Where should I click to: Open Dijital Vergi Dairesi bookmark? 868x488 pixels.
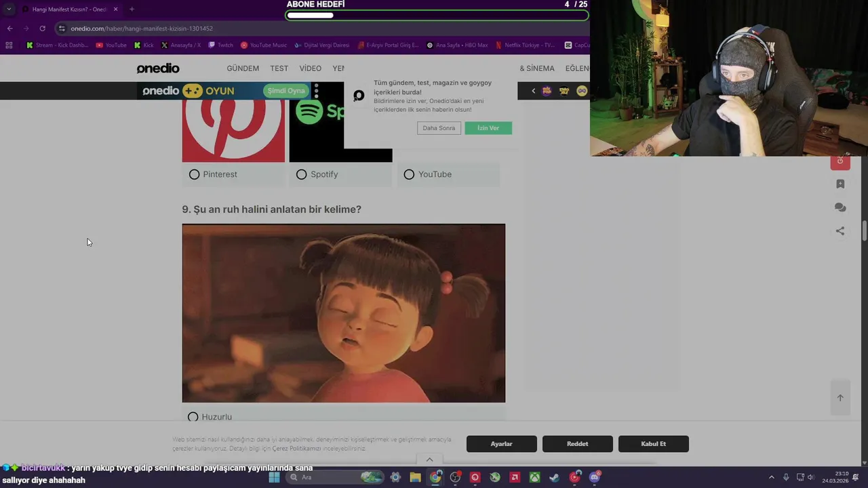321,45
